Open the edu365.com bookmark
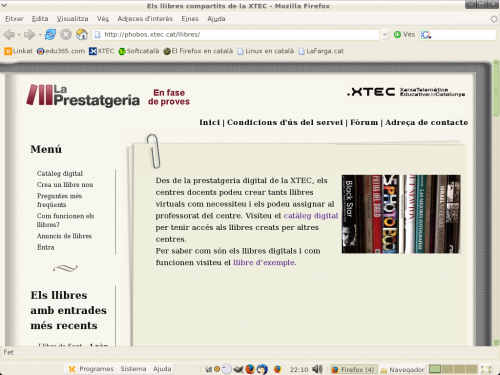Image resolution: width=500 pixels, height=375 pixels. 61,51
